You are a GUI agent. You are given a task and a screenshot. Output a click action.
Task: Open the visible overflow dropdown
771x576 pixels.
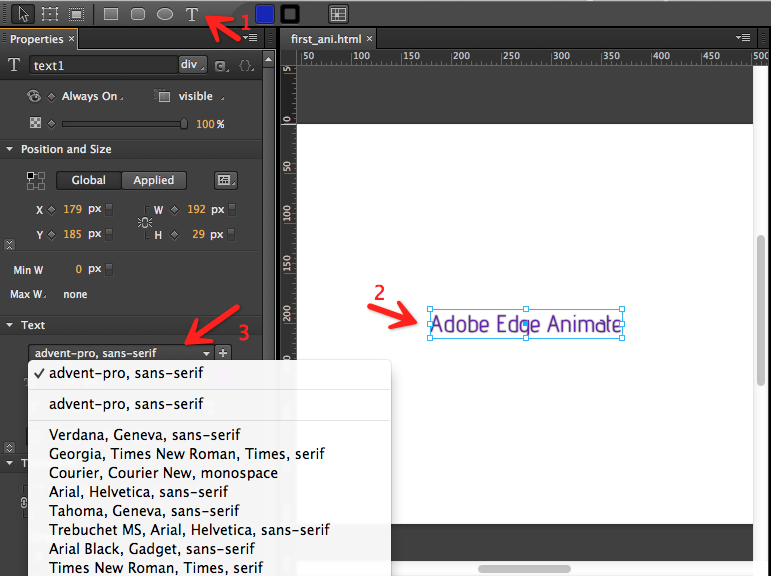click(201, 96)
